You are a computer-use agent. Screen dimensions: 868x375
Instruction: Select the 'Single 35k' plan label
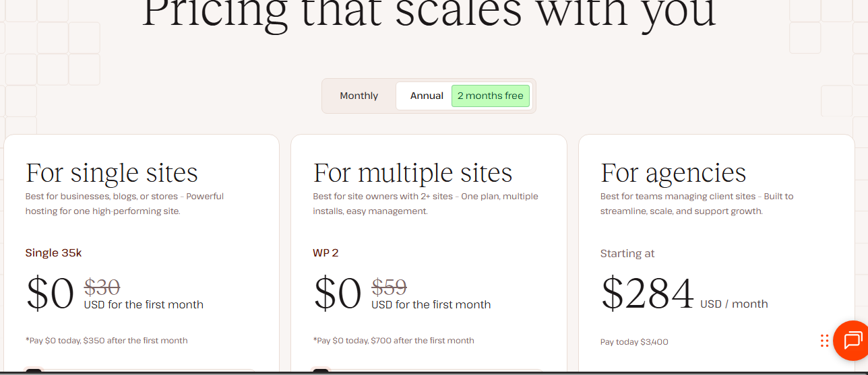click(53, 253)
